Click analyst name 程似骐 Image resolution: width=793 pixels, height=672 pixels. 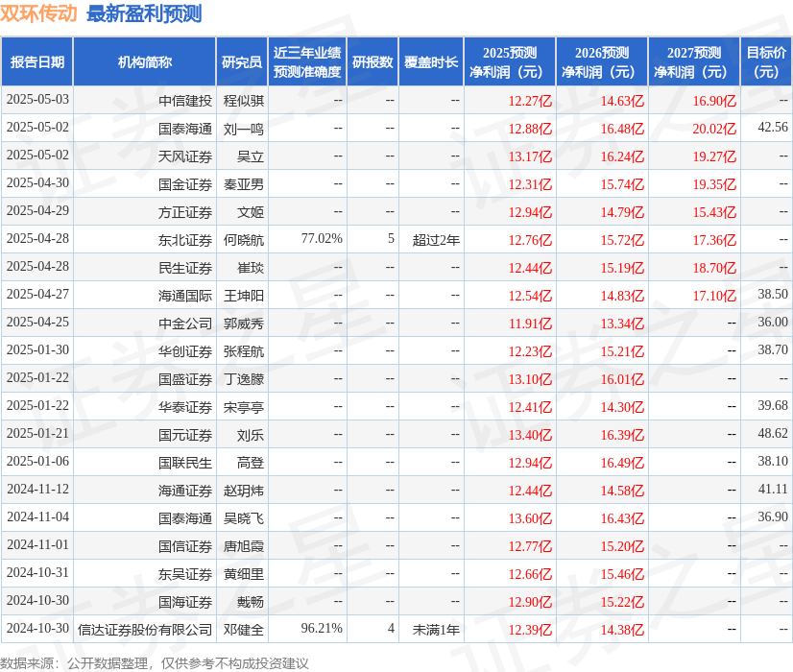click(x=244, y=101)
